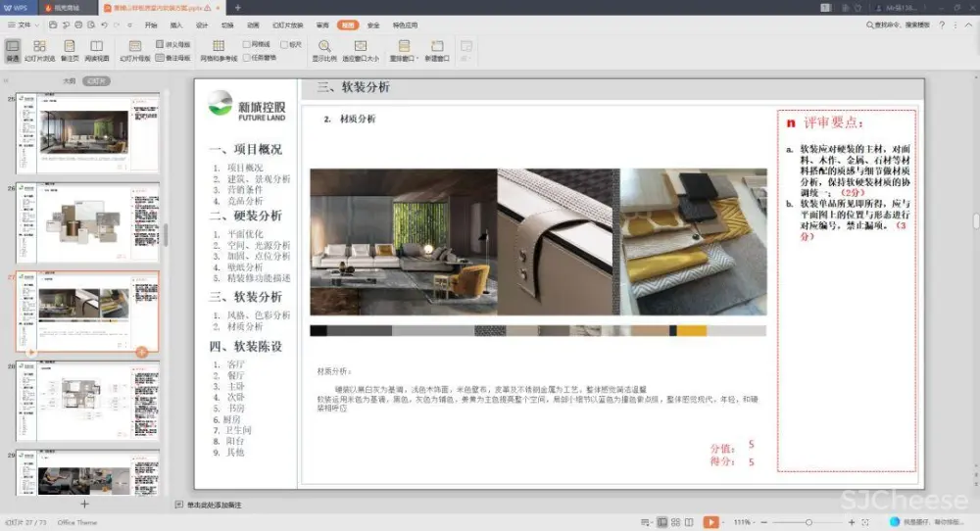Open 幻灯片浏览 slide sorter view
The height and width of the screenshot is (531, 980).
tap(39, 50)
